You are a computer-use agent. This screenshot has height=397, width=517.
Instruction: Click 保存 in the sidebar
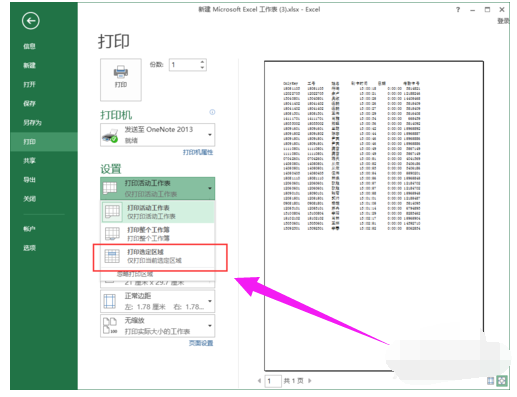pos(29,103)
